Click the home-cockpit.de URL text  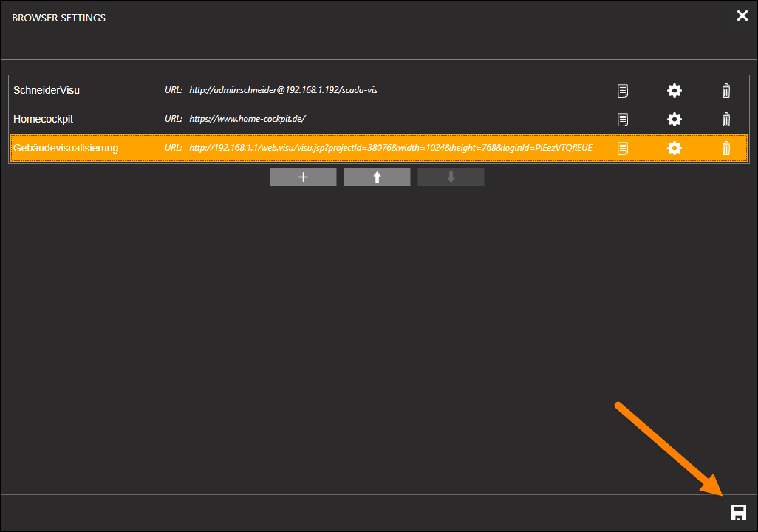pyautogui.click(x=247, y=119)
